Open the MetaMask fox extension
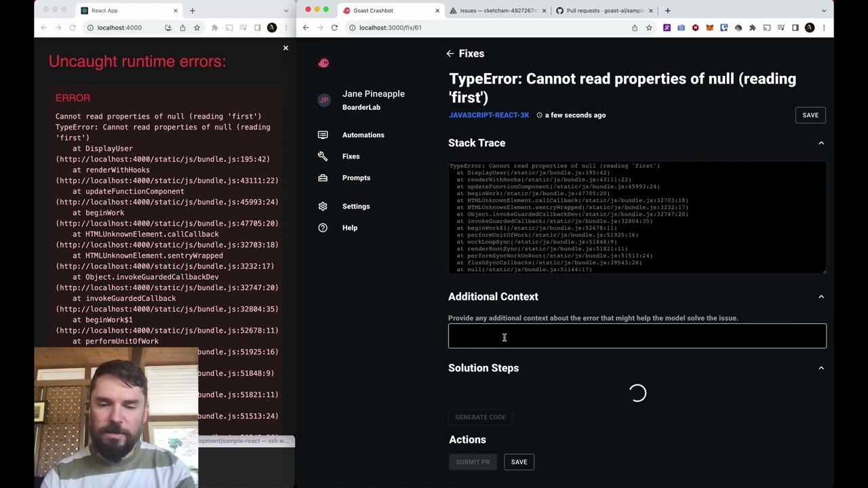The width and height of the screenshot is (868, 488). 710,28
